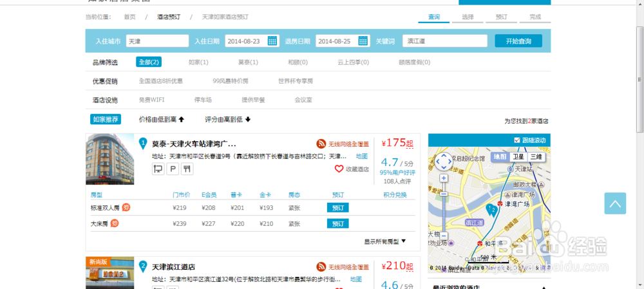
Task: Collapse the 最近浏览的酒店 panel arrow
Action: (544, 287)
